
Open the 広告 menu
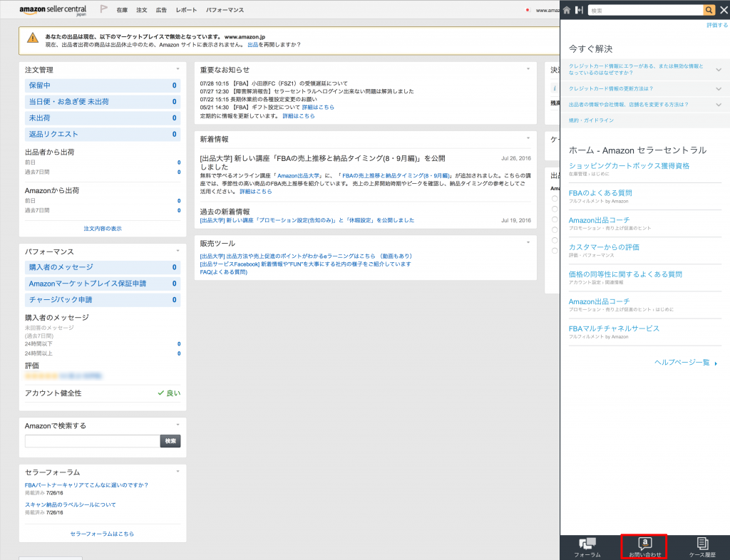161,10
